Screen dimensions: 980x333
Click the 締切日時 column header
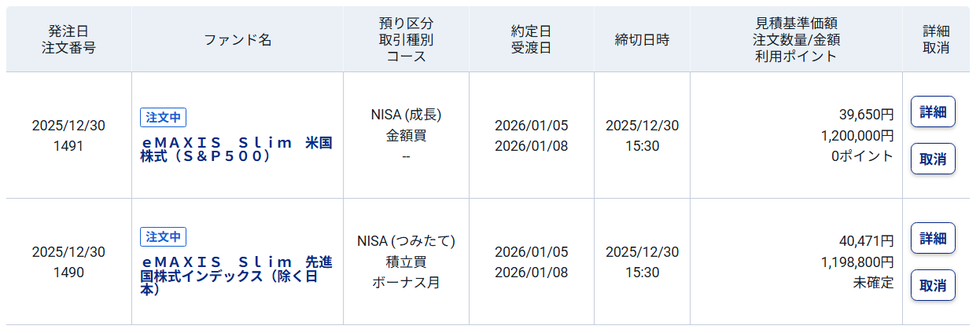point(642,39)
